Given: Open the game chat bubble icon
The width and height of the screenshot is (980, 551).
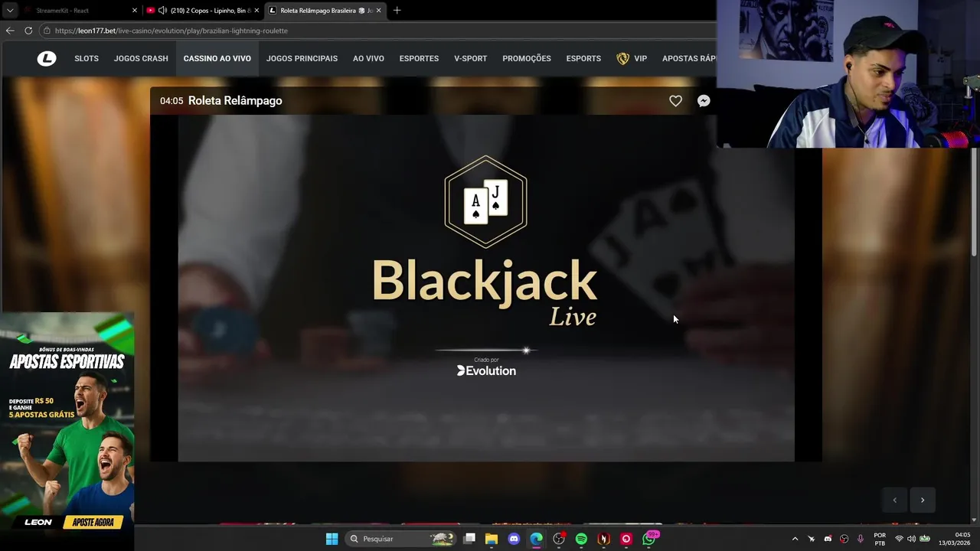Looking at the screenshot, I should point(704,101).
